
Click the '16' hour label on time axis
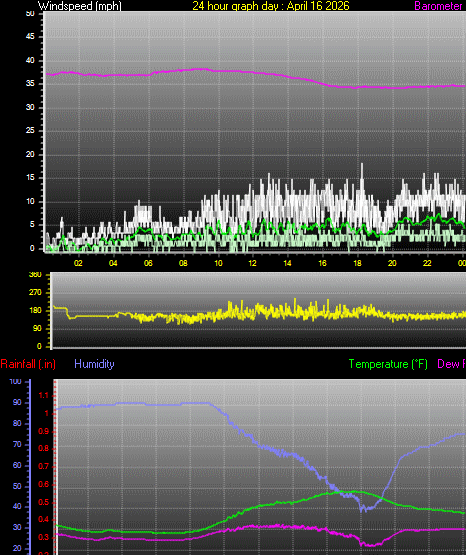pos(322,263)
